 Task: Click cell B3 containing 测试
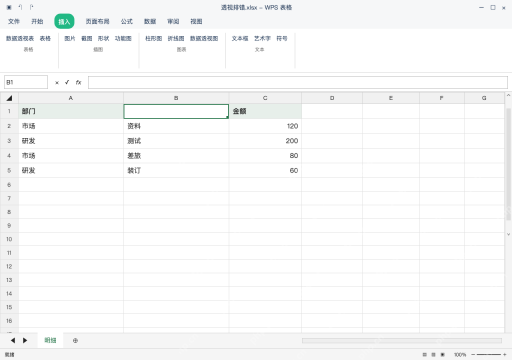176,141
